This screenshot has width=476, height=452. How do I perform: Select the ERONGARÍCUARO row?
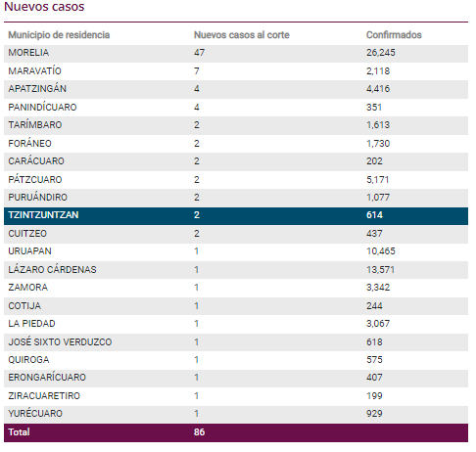236,378
